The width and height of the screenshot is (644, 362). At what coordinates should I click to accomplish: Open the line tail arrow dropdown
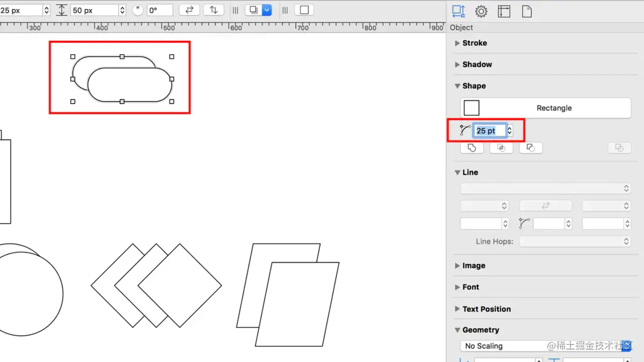[x=485, y=206]
